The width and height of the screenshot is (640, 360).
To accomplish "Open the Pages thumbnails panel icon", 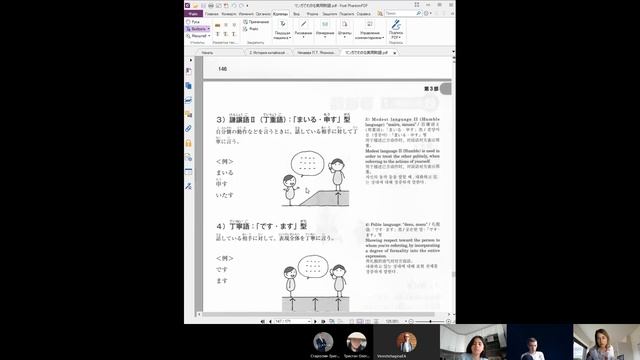I will (x=189, y=86).
